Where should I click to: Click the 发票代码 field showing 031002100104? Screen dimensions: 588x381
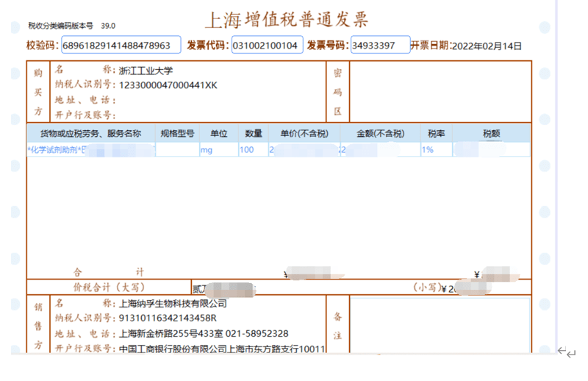click(267, 46)
